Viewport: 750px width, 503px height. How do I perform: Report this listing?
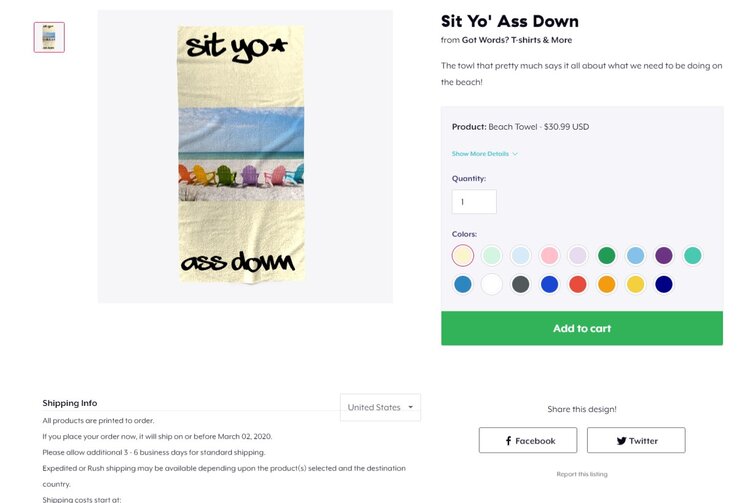tap(582, 474)
